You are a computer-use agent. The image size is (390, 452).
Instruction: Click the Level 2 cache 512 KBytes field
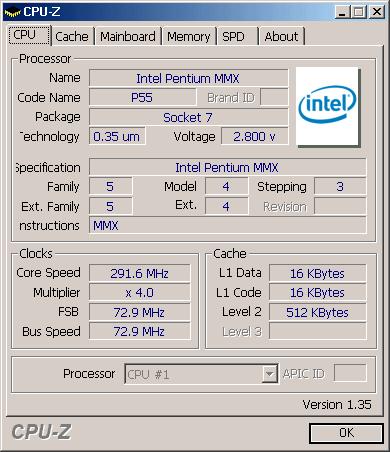point(318,312)
